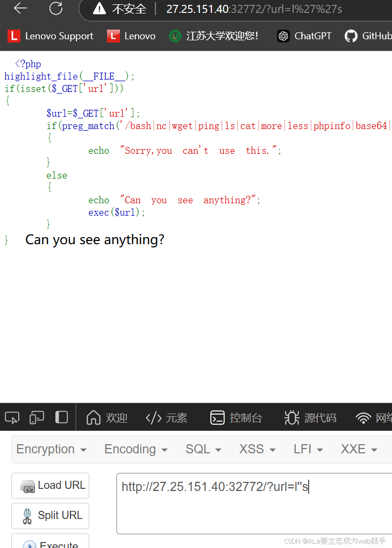The image size is (392, 548).
Task: Open the ChatGPT bookmark
Action: (x=304, y=36)
